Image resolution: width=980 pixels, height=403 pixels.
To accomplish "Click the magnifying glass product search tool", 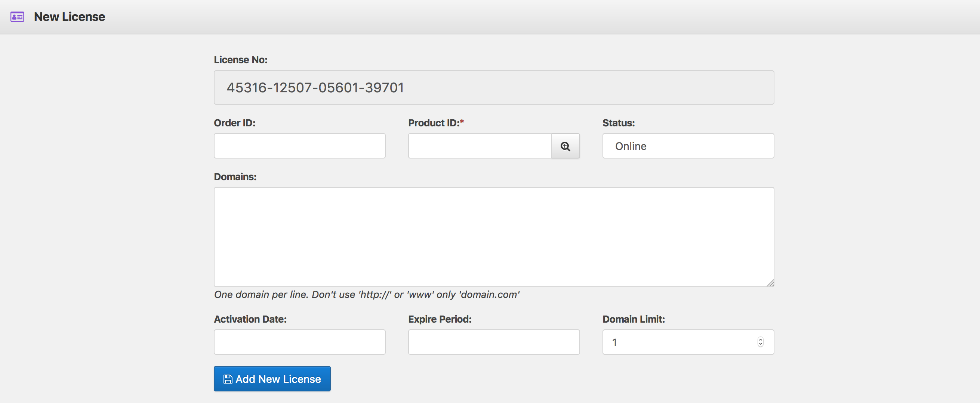I will click(x=565, y=146).
